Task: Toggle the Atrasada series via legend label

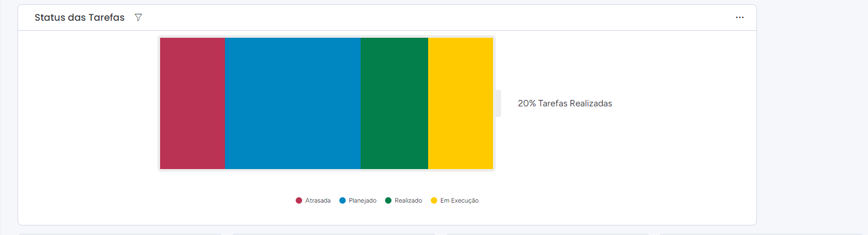Action: [x=318, y=200]
